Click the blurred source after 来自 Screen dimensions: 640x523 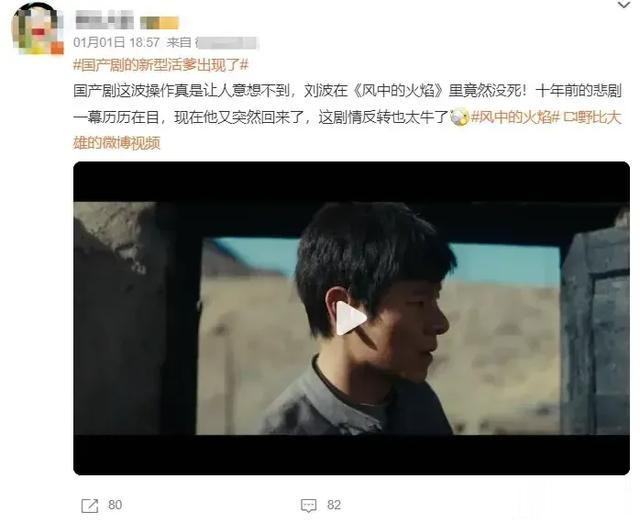pyautogui.click(x=227, y=43)
